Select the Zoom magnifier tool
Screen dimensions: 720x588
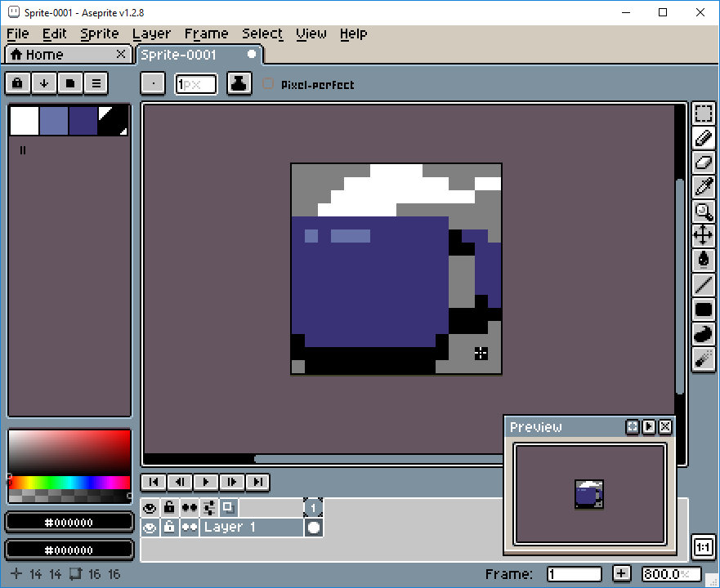(703, 212)
